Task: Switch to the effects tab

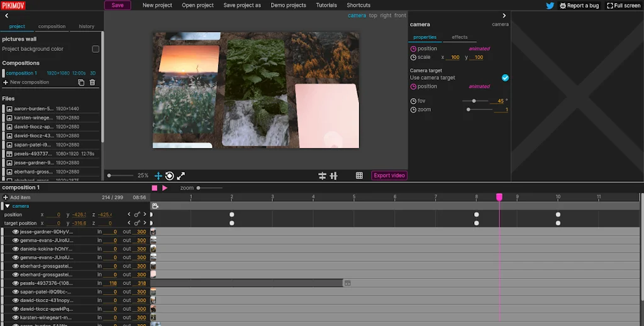Action: coord(459,37)
